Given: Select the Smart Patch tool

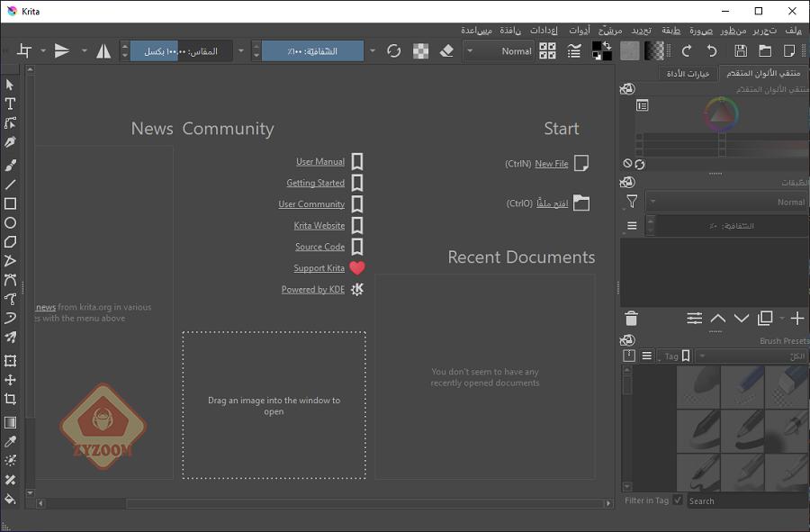Looking at the screenshot, I should [10, 480].
